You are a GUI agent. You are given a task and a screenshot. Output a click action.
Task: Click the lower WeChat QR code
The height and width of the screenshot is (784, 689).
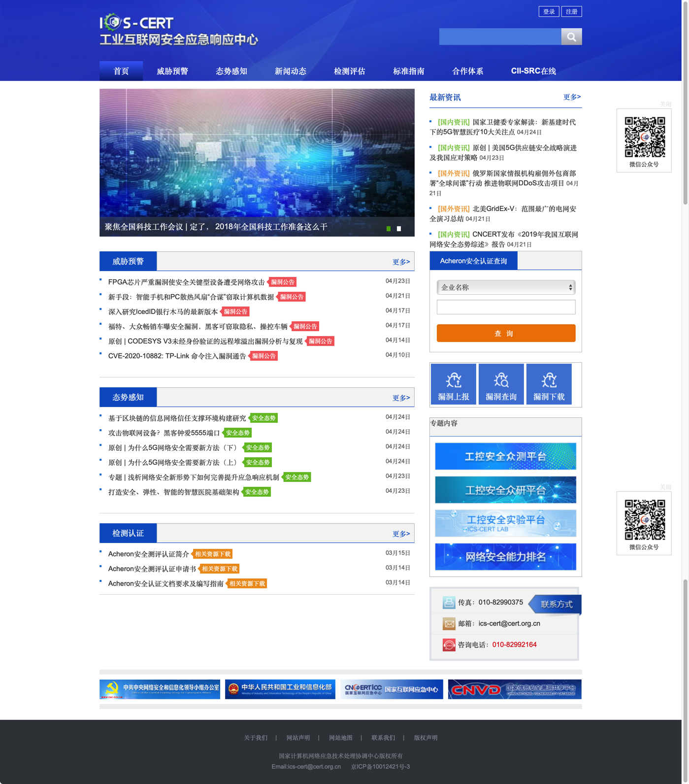tap(645, 519)
